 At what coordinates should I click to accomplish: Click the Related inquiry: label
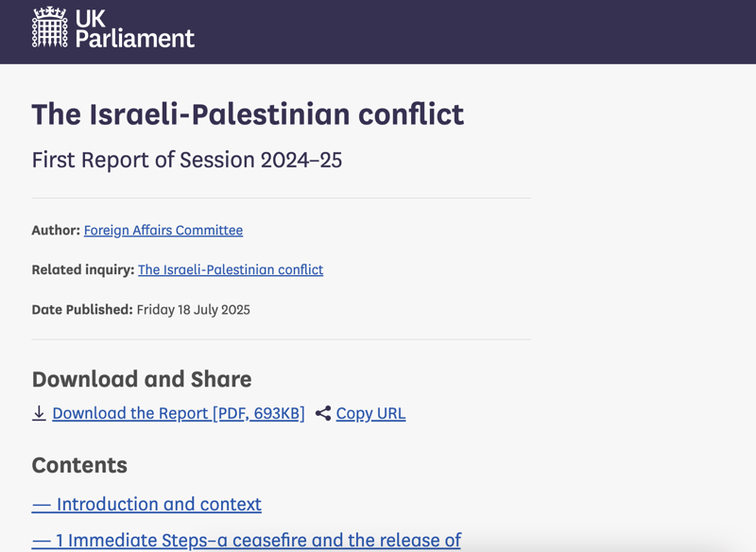(83, 269)
